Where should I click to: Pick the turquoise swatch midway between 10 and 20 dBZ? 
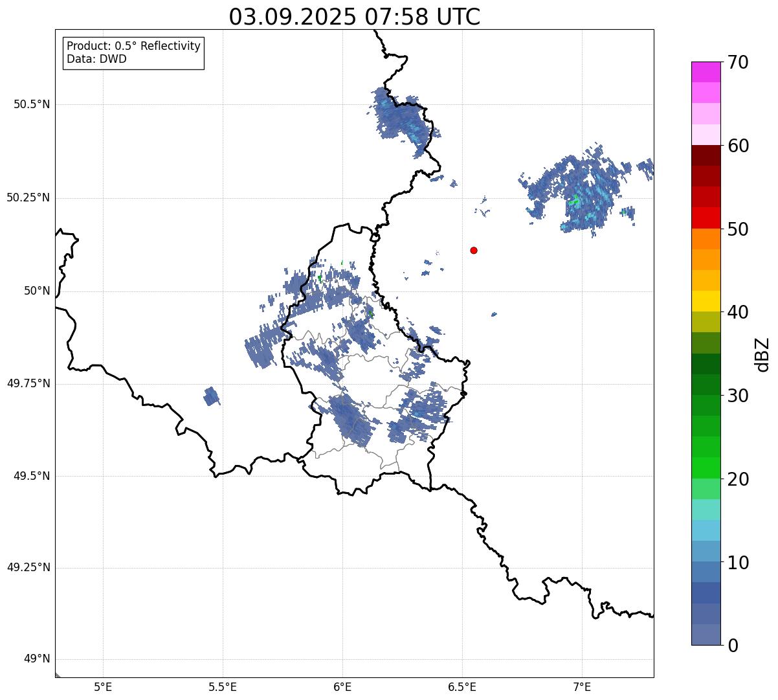706,510
